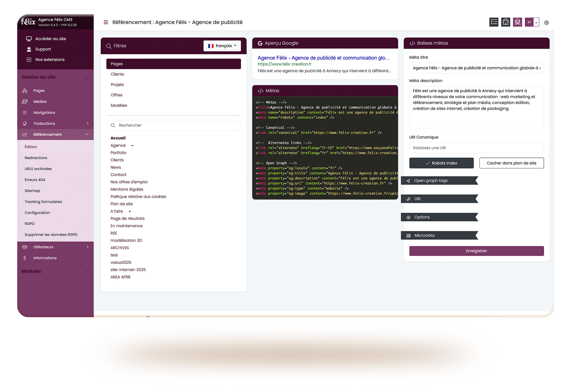Viewport: 570px width, 392px height.
Task: Expand the Microdata section ribbon
Action: 440,236
